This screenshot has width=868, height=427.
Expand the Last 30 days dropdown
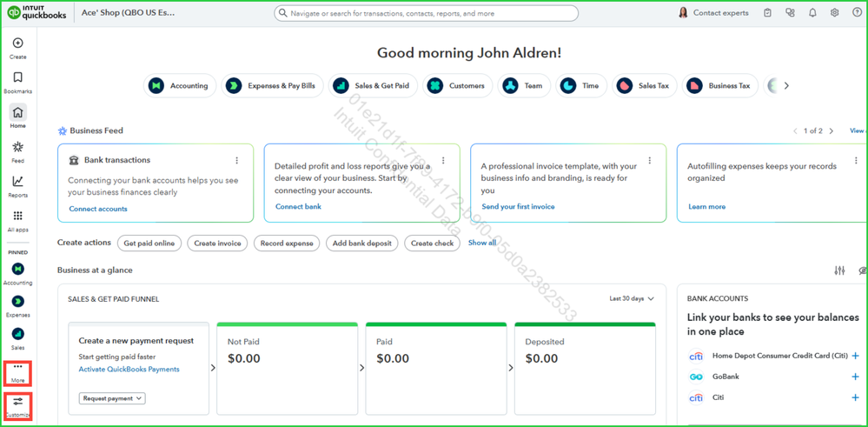(632, 299)
